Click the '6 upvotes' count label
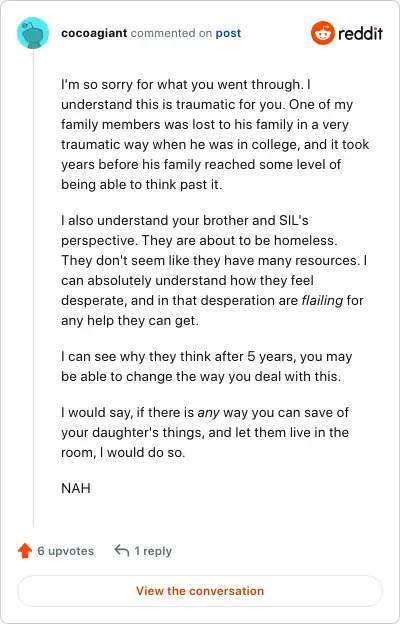Viewport: 400px width, 624px height. [66, 551]
